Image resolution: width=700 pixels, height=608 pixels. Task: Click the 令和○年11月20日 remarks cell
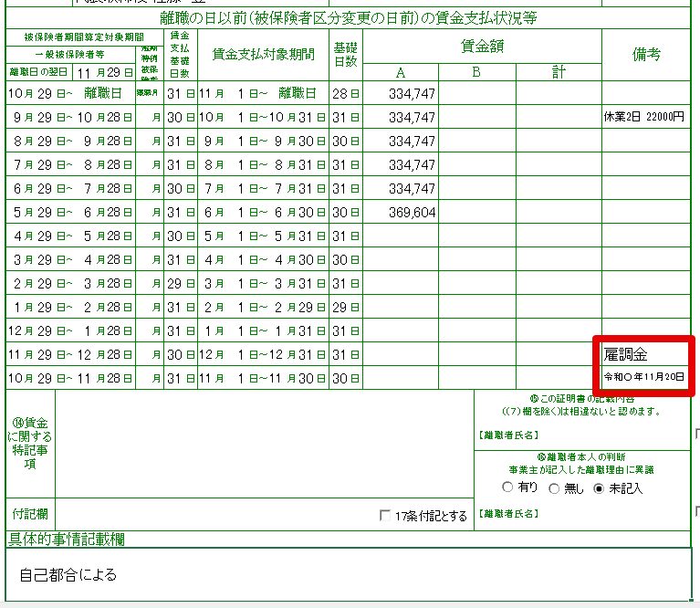645,377
